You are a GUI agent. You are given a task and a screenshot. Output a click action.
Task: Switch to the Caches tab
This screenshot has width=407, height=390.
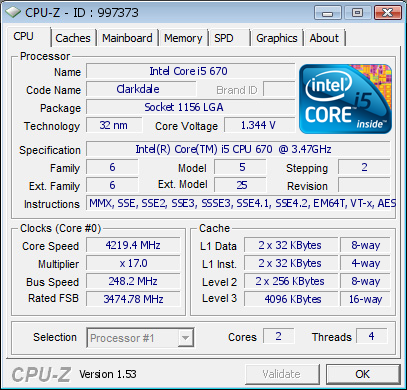[x=73, y=38]
